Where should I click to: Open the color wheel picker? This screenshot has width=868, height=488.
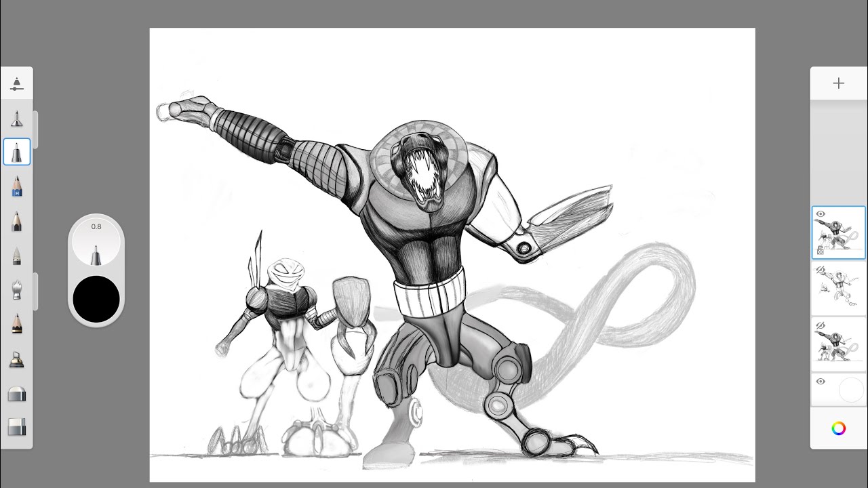point(838,426)
